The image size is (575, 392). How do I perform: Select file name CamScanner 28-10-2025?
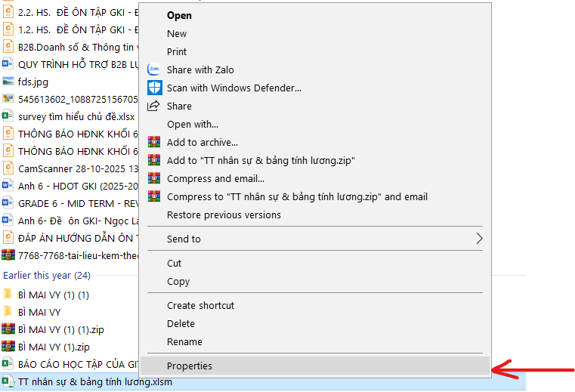click(x=78, y=168)
